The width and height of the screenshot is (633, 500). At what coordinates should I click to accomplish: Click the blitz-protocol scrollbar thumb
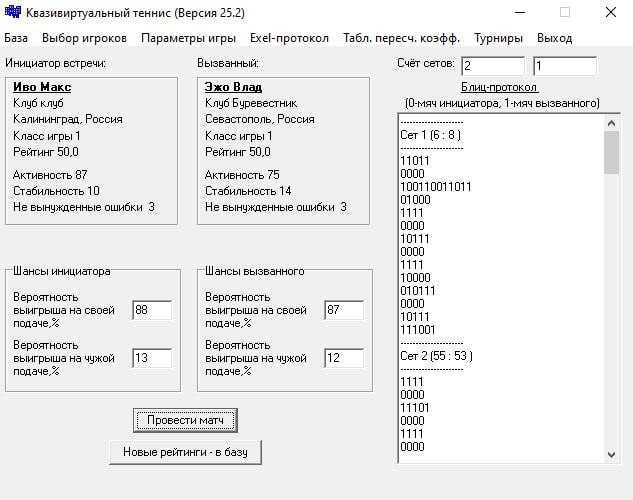[612, 152]
